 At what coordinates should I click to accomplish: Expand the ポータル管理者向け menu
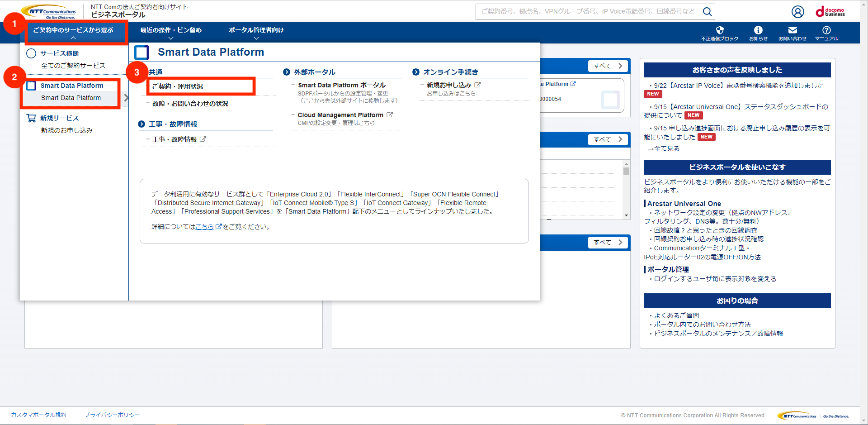(256, 33)
